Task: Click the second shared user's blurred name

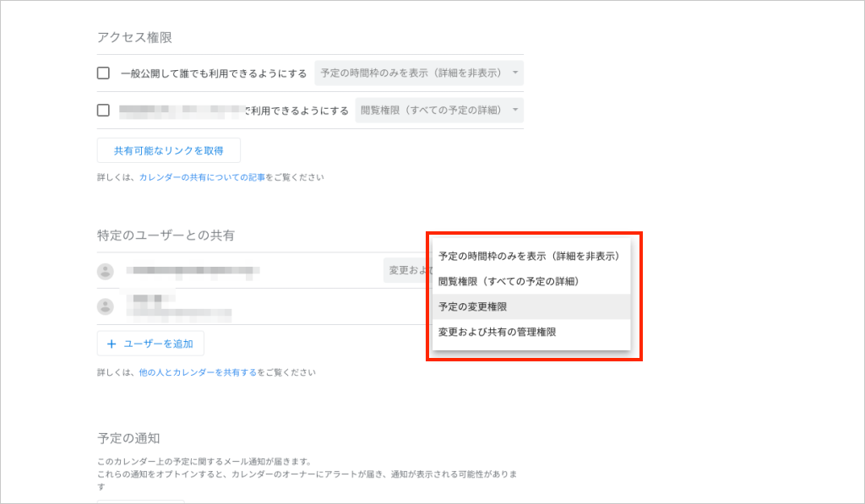Action: pos(153,299)
